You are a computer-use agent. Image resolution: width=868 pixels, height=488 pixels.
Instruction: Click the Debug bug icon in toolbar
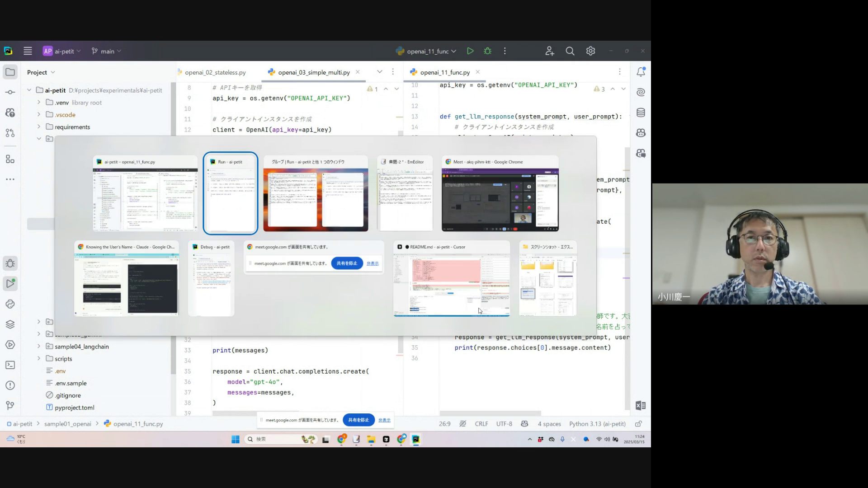[487, 51]
